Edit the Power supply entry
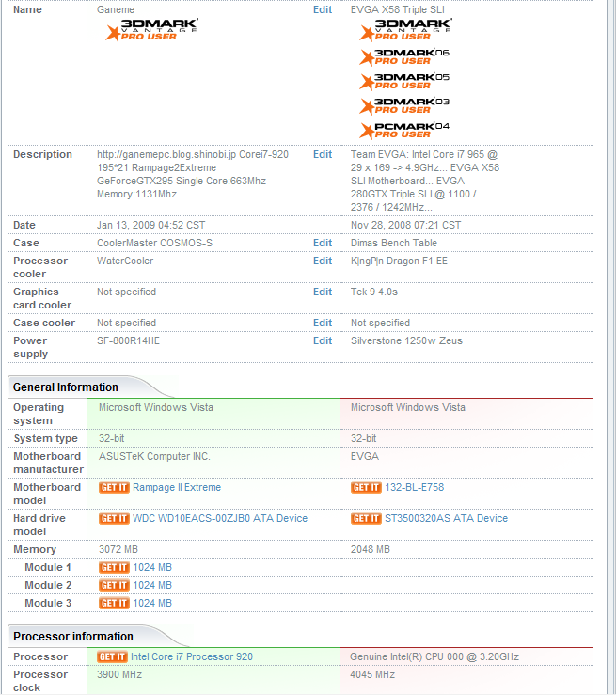The width and height of the screenshot is (616, 695). (323, 340)
